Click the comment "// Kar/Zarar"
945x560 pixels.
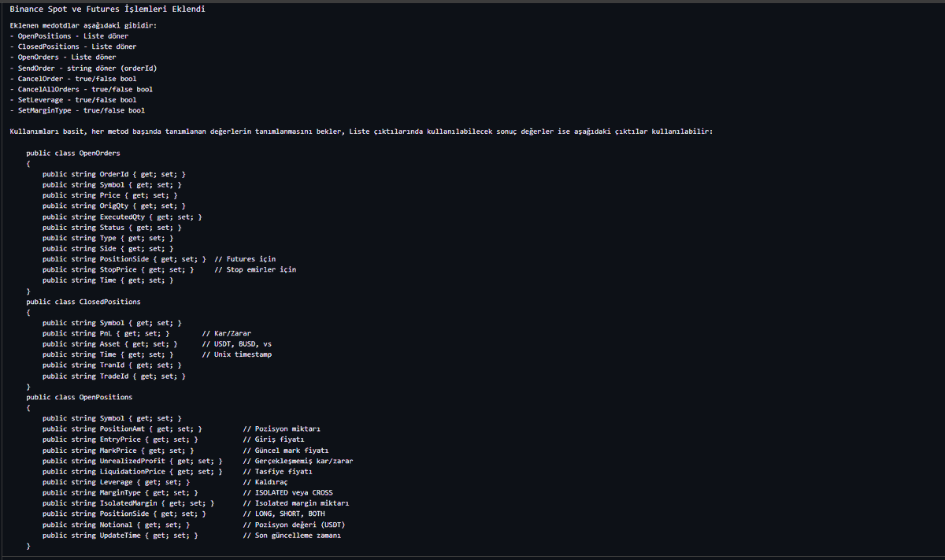(227, 333)
